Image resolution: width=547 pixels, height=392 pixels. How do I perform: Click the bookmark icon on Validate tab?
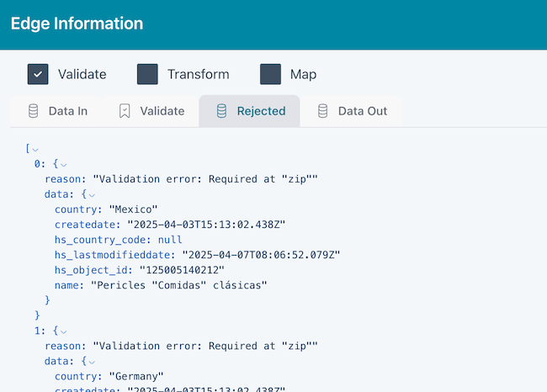(x=125, y=111)
